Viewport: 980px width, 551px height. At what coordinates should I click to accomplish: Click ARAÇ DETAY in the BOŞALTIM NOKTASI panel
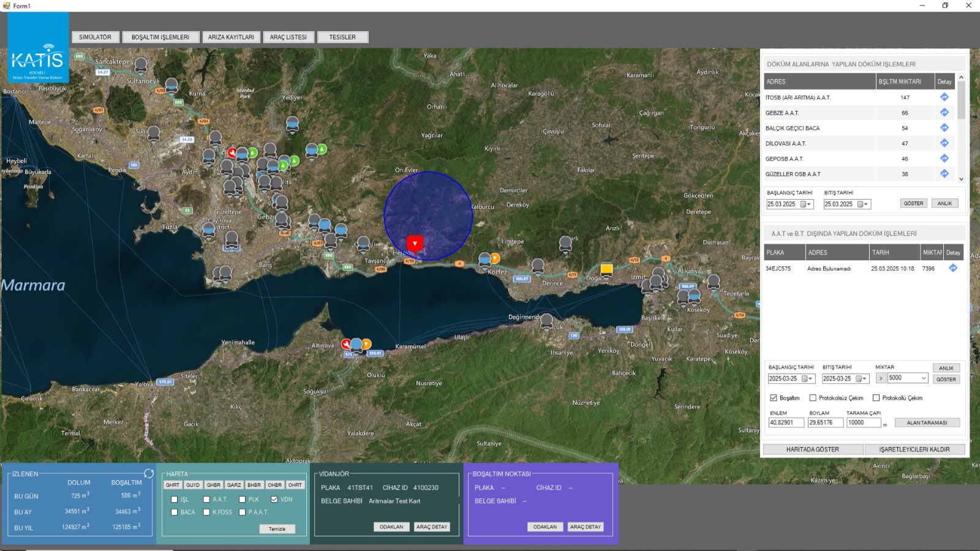(x=586, y=527)
